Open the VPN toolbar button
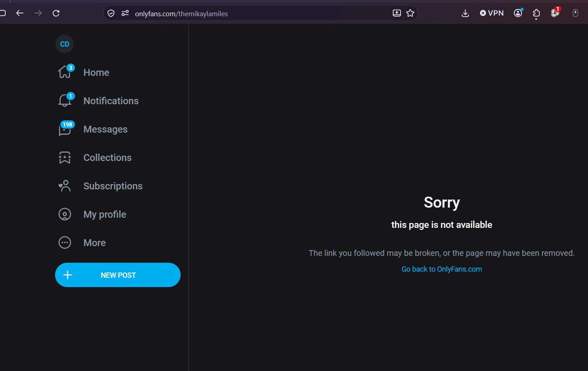The height and width of the screenshot is (371, 588). click(492, 13)
